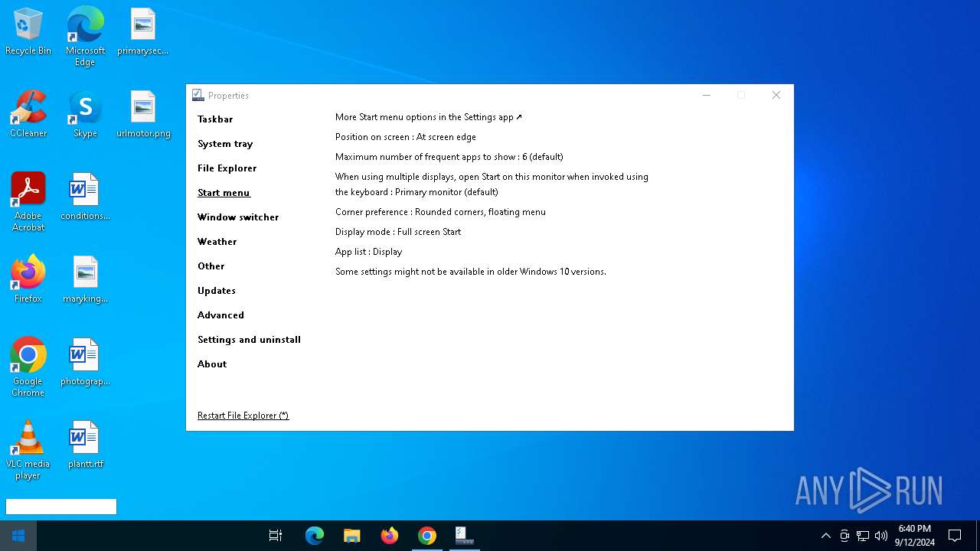Open the volume tray icon
Viewport: 980px width, 551px height.
pos(881,536)
